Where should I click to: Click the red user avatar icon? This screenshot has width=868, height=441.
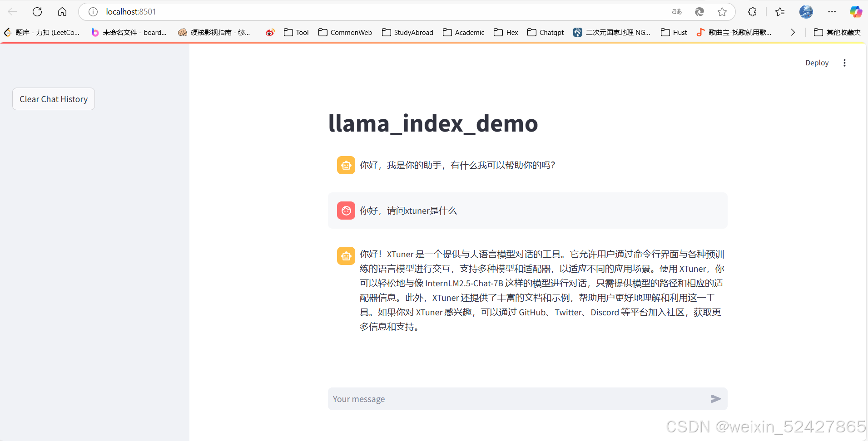pyautogui.click(x=346, y=211)
